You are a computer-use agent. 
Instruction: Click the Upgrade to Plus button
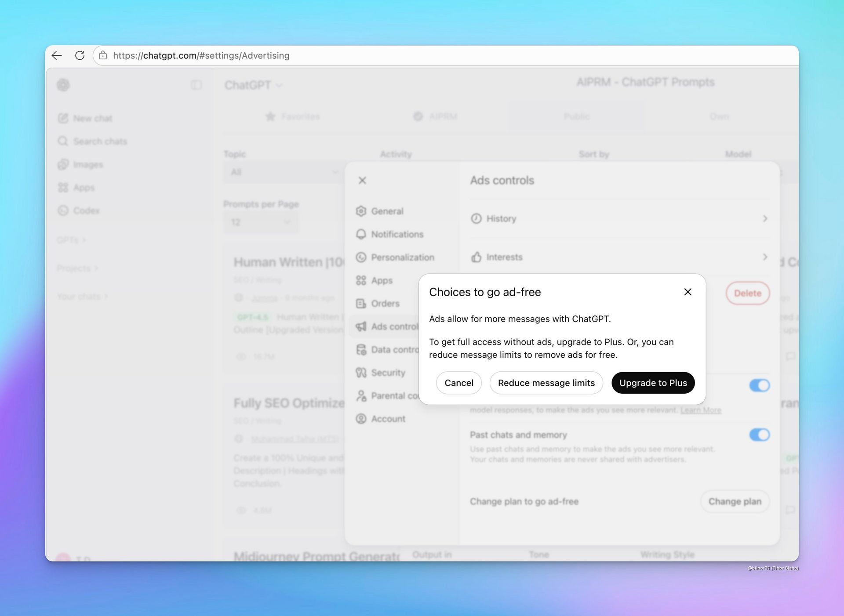pos(653,383)
